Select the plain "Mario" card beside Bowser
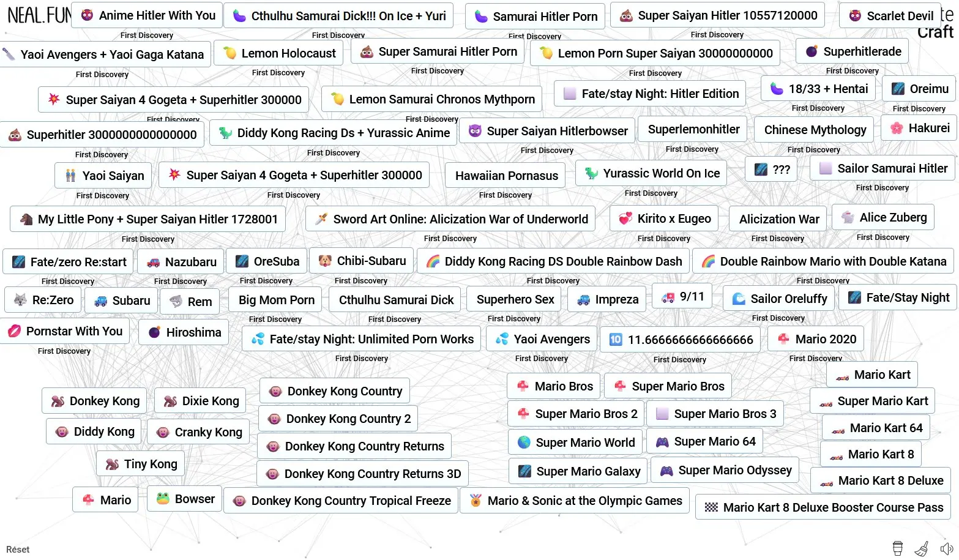 [105, 500]
